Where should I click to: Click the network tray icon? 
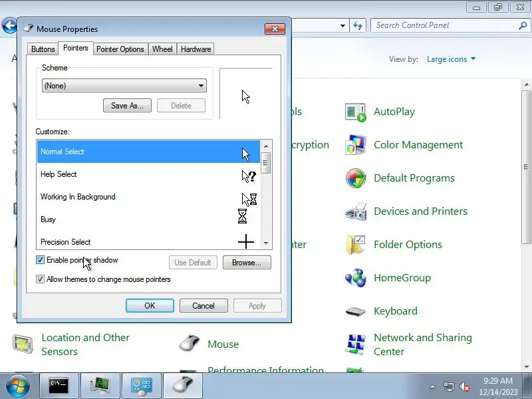pyautogui.click(x=448, y=386)
